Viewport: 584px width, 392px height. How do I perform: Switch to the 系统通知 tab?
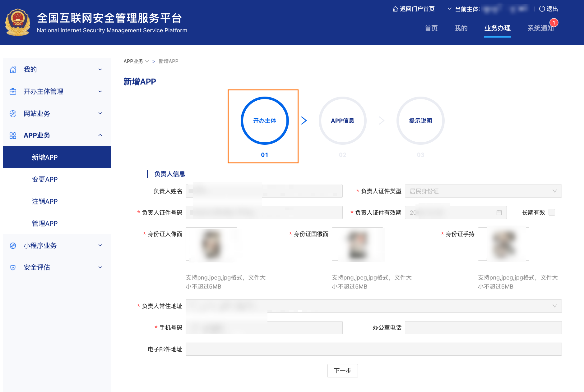541,28
